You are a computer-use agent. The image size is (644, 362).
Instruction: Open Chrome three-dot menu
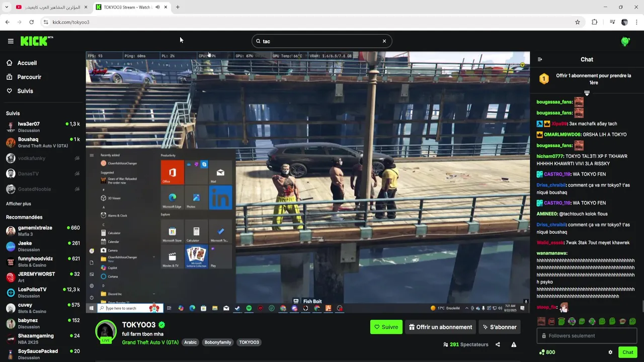(637, 22)
